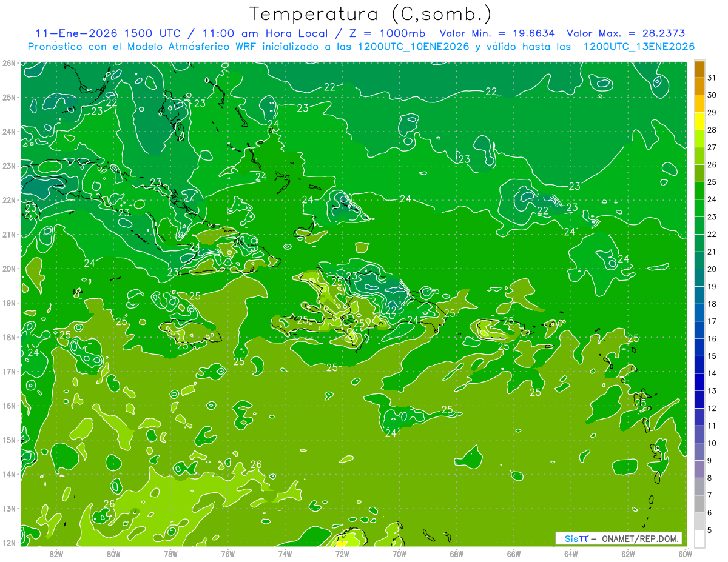
Task: Click the "Z = 1000mb" level text
Action: [x=385, y=33]
